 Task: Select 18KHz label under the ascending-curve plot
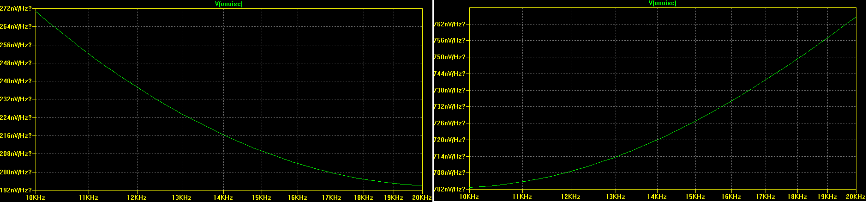(x=797, y=197)
